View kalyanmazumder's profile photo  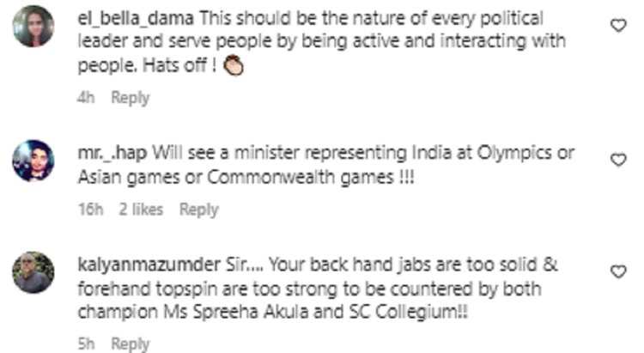(x=33, y=272)
